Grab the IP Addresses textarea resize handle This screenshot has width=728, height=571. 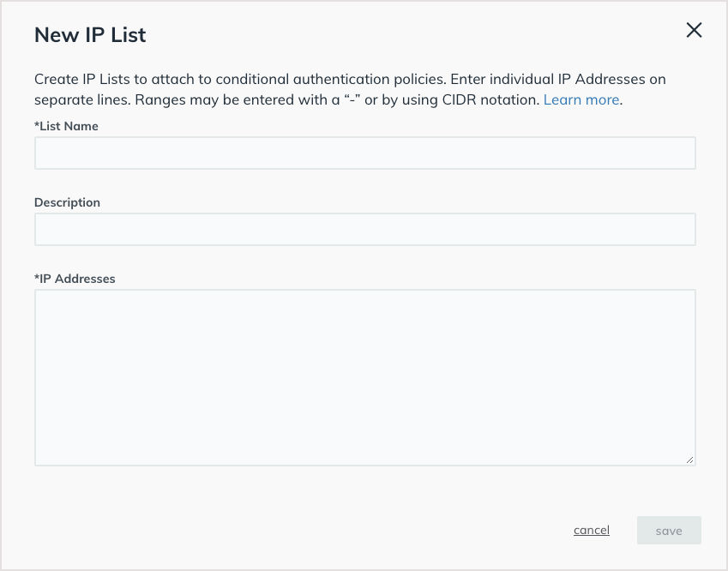click(x=689, y=460)
